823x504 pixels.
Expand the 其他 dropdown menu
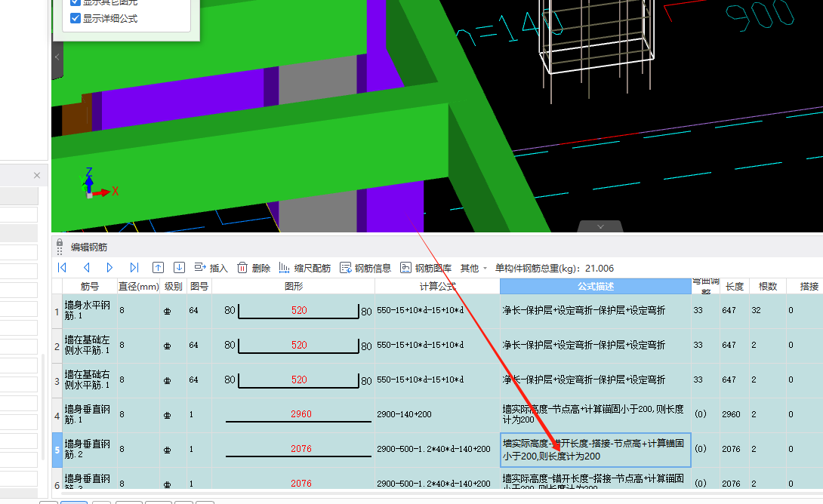[x=473, y=268]
